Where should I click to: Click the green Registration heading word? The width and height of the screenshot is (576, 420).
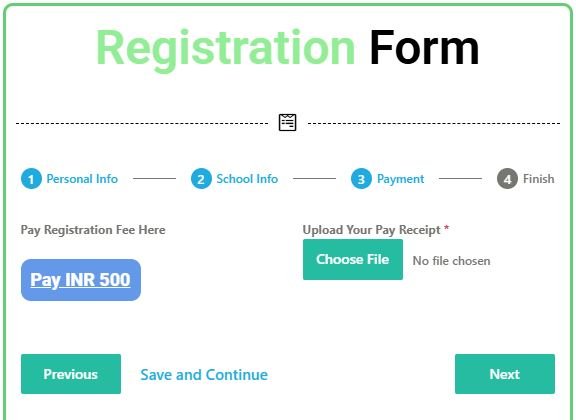coord(226,49)
